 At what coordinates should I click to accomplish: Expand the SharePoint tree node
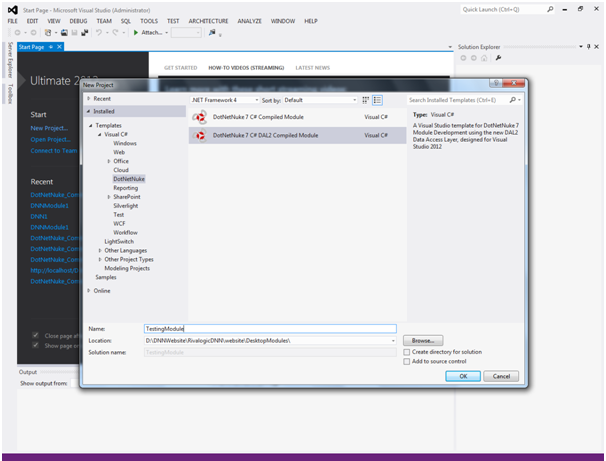pos(109,197)
